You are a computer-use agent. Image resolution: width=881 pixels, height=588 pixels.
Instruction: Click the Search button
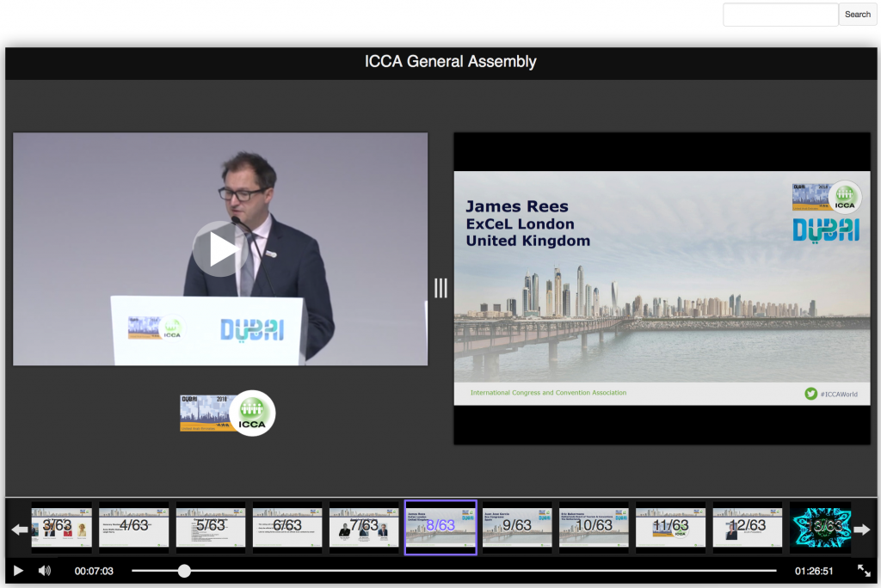[x=858, y=15]
